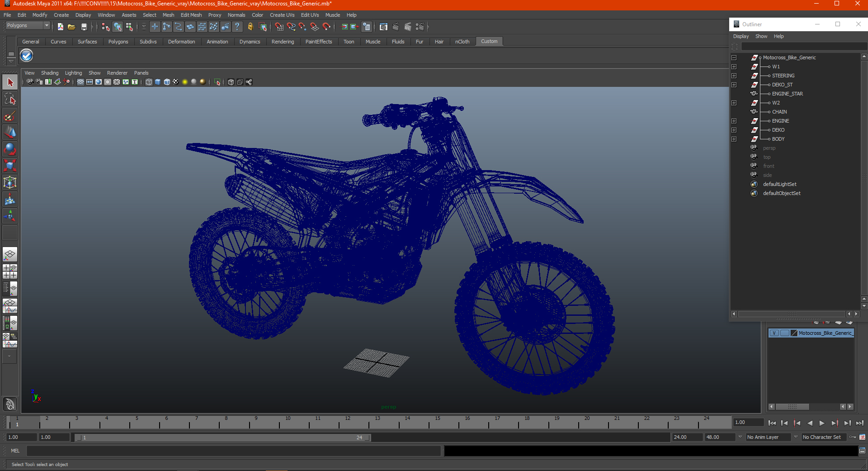Collapse Motocross_Bike_Generic in Outliner

pos(734,57)
